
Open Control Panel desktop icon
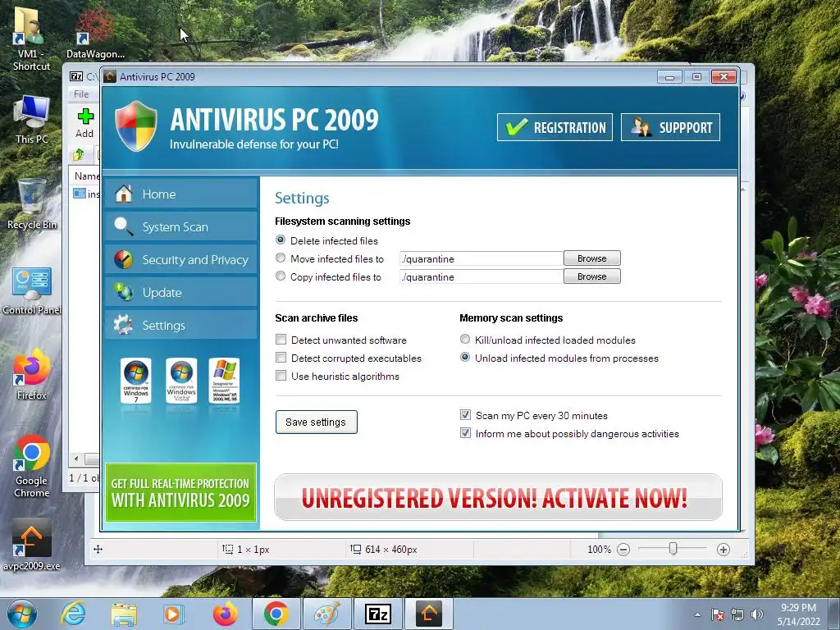point(32,291)
